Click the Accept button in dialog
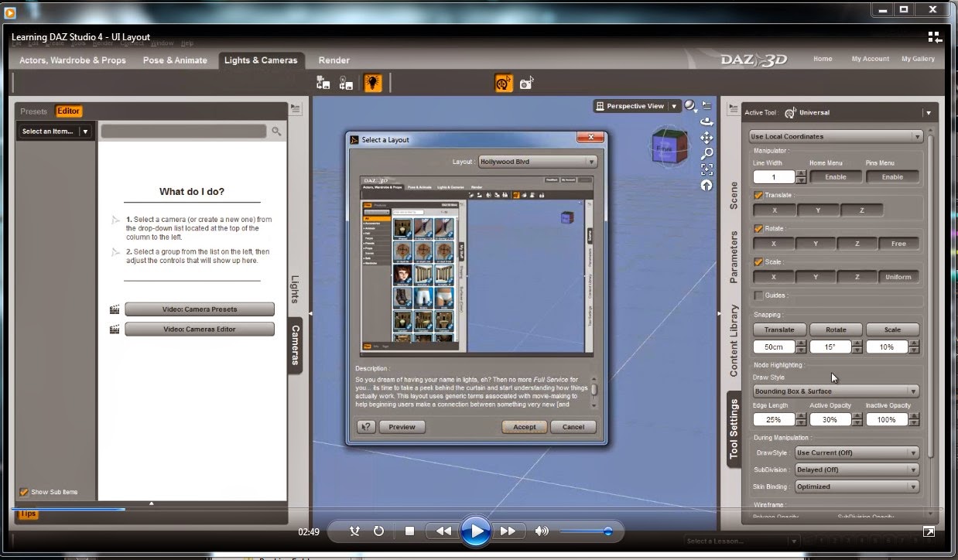The height and width of the screenshot is (560, 958). coord(525,427)
